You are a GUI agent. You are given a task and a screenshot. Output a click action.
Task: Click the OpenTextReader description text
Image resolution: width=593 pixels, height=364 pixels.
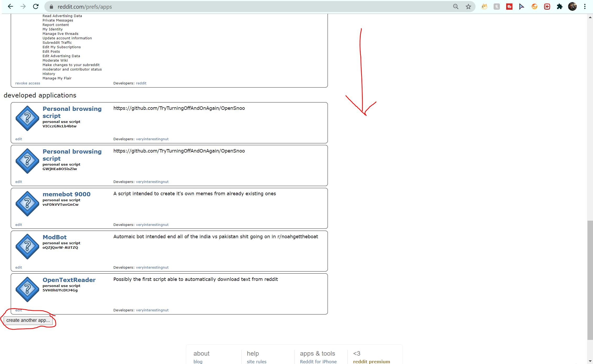click(x=196, y=279)
